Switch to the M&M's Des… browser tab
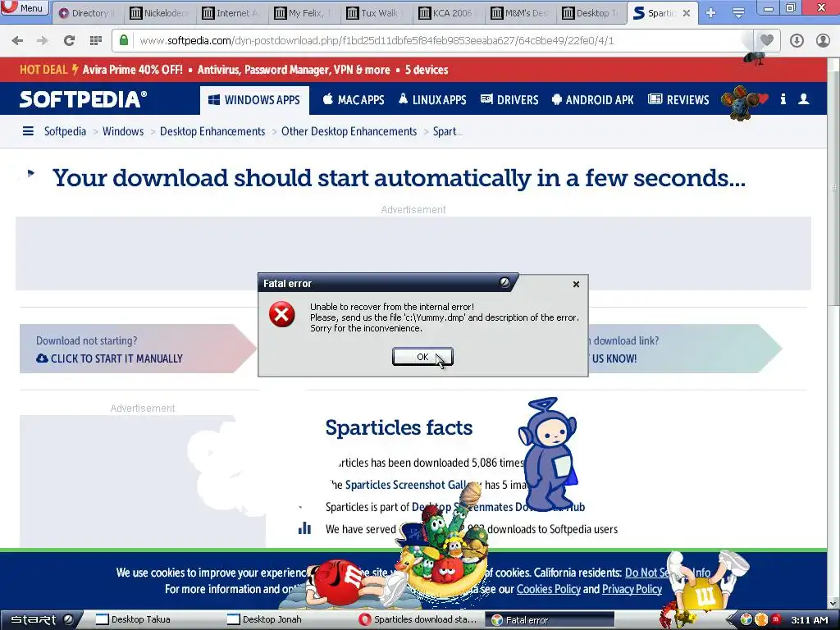 [521, 13]
